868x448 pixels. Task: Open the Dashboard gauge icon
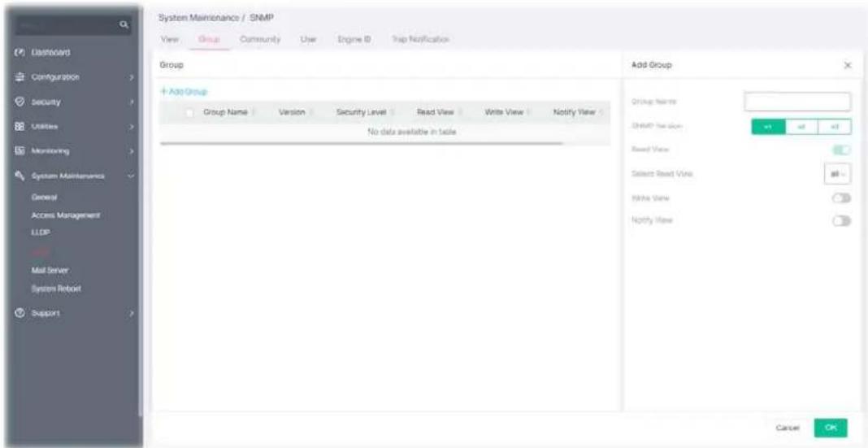point(20,53)
